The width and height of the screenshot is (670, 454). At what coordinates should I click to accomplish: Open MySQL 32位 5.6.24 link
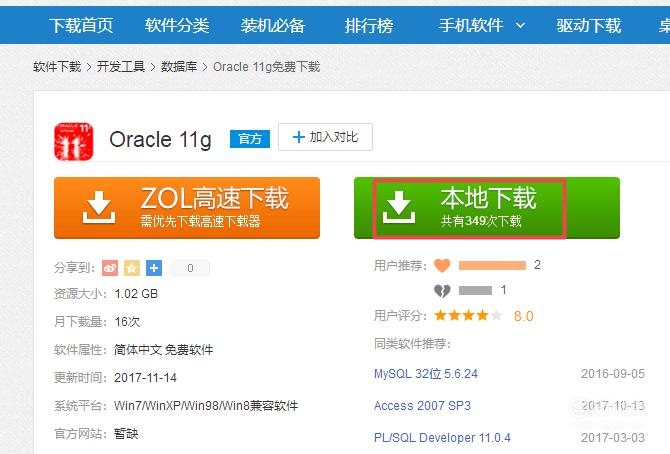pyautogui.click(x=426, y=374)
